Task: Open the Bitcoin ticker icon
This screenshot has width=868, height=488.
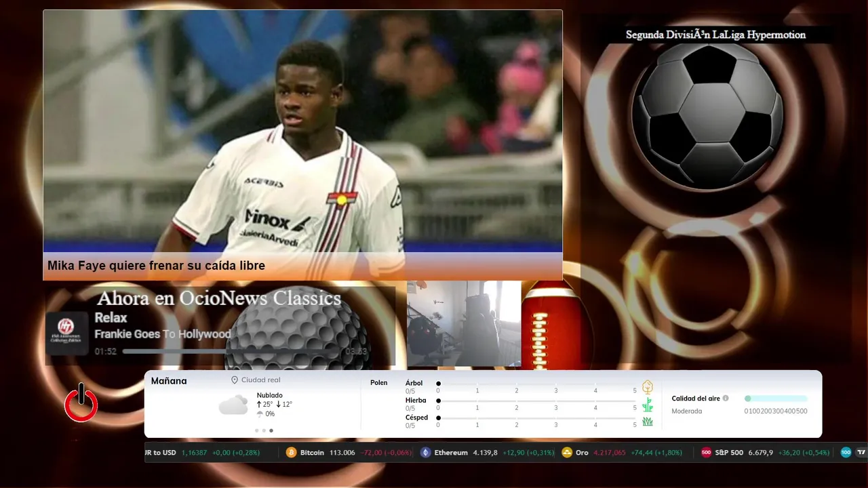Action: (x=291, y=453)
